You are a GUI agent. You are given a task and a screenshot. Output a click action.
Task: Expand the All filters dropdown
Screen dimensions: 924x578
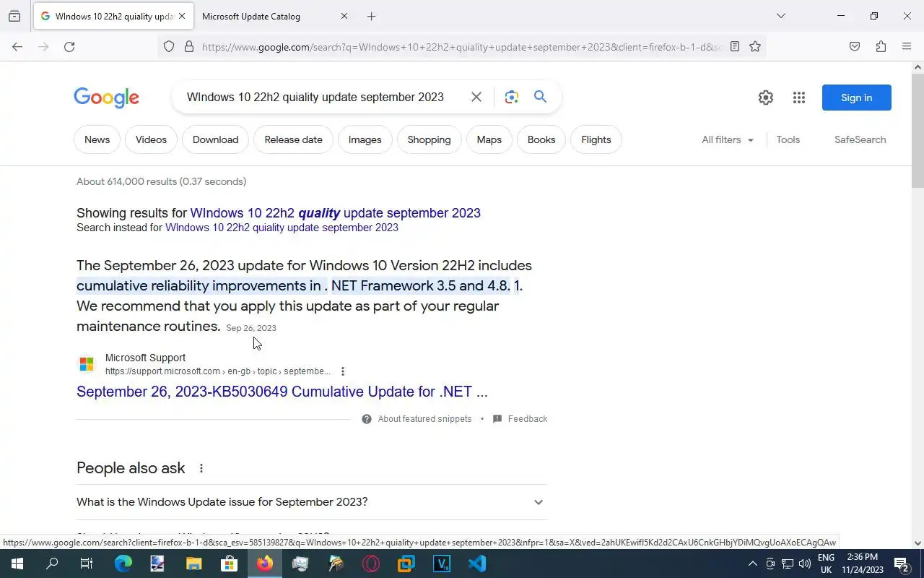pyautogui.click(x=728, y=139)
